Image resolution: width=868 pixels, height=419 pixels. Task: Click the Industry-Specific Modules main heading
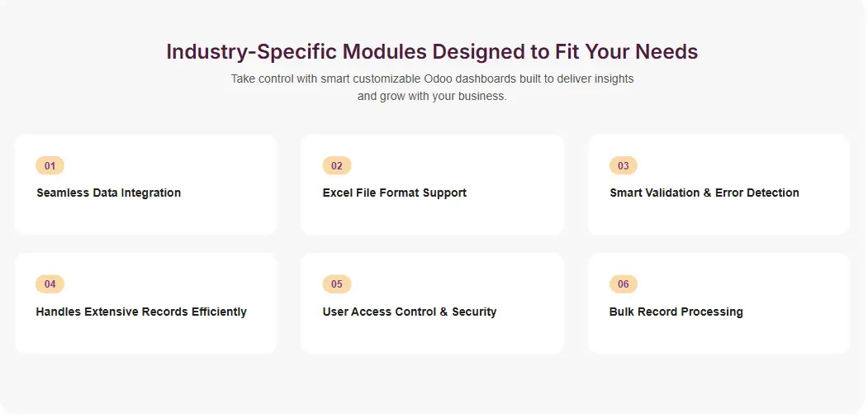pos(432,51)
